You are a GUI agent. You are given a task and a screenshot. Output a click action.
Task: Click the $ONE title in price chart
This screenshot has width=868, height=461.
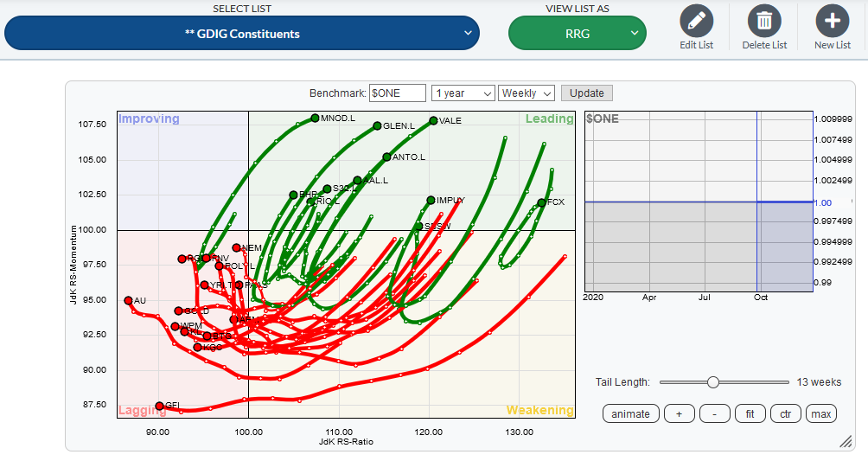603,118
